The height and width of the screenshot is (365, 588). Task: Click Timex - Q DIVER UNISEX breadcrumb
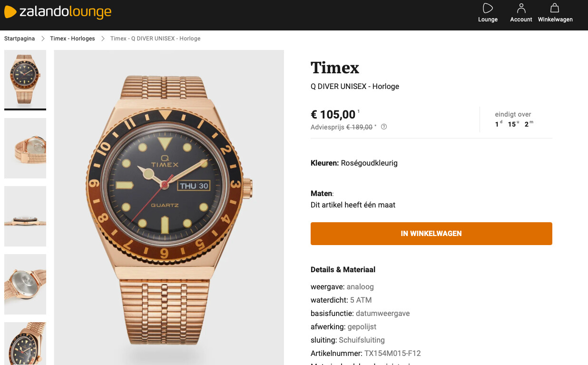point(155,39)
